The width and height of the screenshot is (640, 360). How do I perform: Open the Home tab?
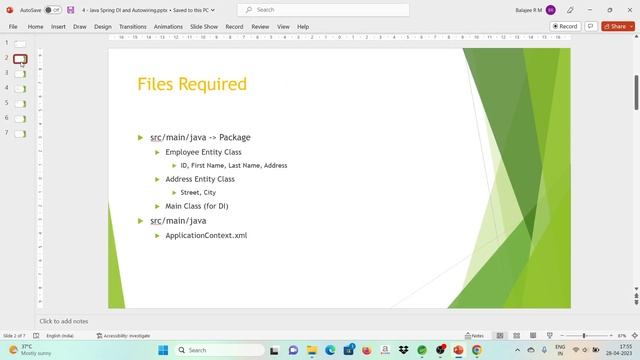point(36,27)
